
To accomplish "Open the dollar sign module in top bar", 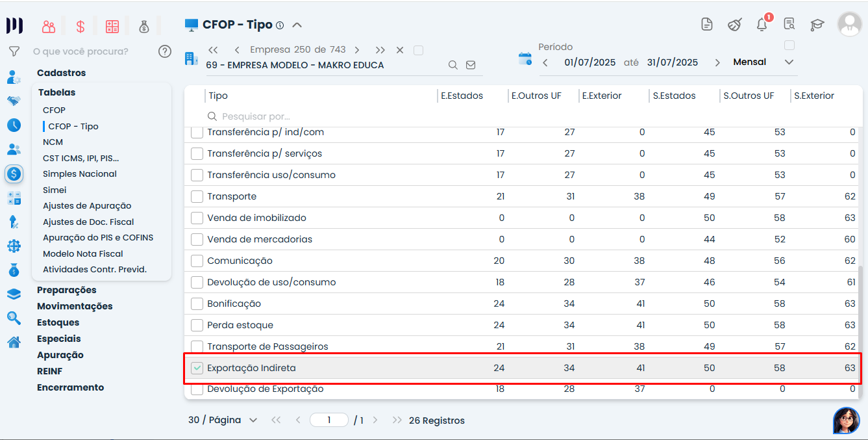I will [81, 27].
